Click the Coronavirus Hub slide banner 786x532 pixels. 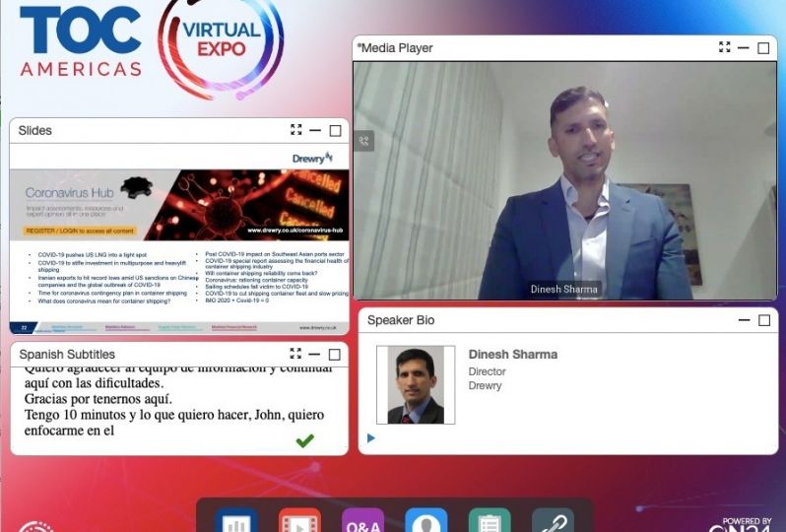pyautogui.click(x=179, y=205)
